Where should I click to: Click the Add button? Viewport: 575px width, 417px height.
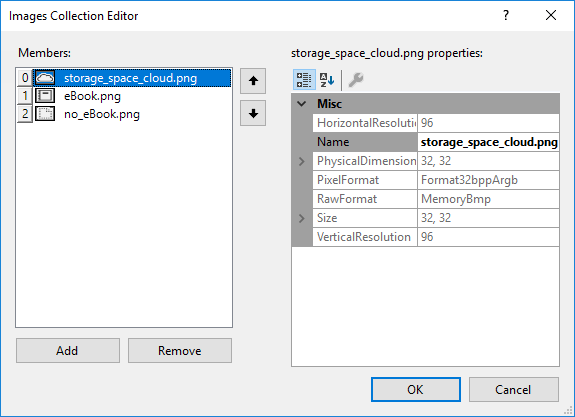tap(68, 351)
